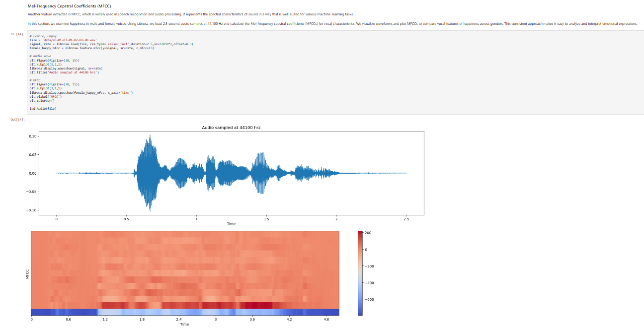The width and height of the screenshot is (644, 330).
Task: Click the In [14] cell prompt
Action: (18, 34)
